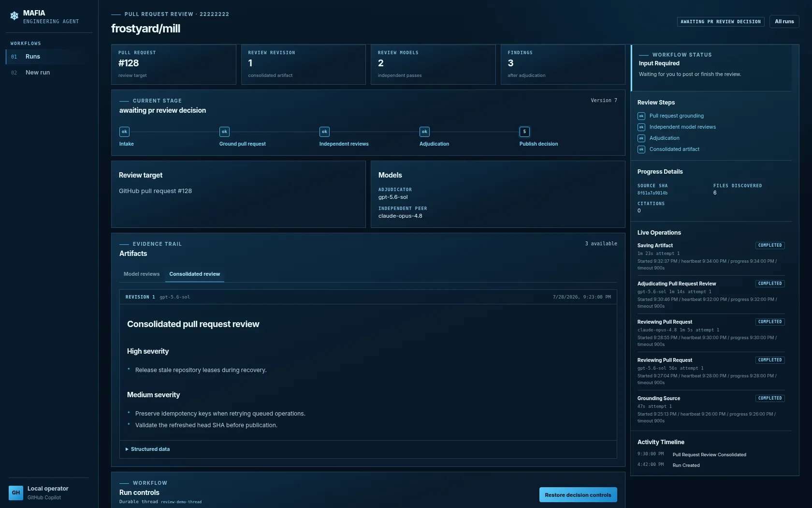
Task: Click the Independent reviews stage label
Action: (x=344, y=144)
